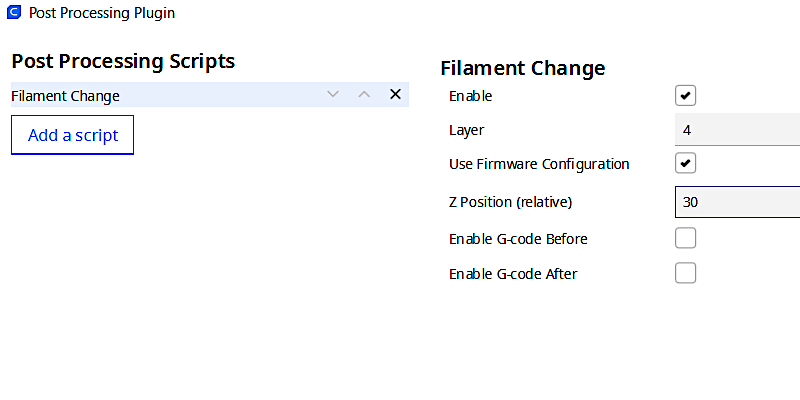The image size is (800, 400).
Task: Click the Enable G-code After label text
Action: tap(513, 274)
